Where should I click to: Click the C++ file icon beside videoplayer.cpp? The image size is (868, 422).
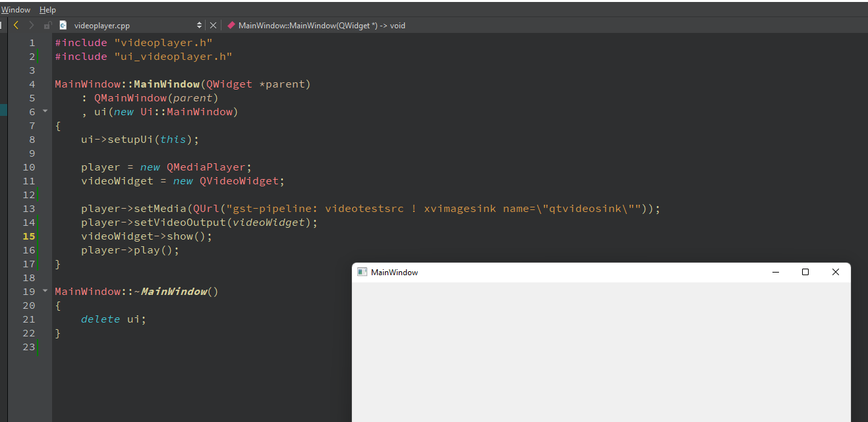[x=63, y=26]
